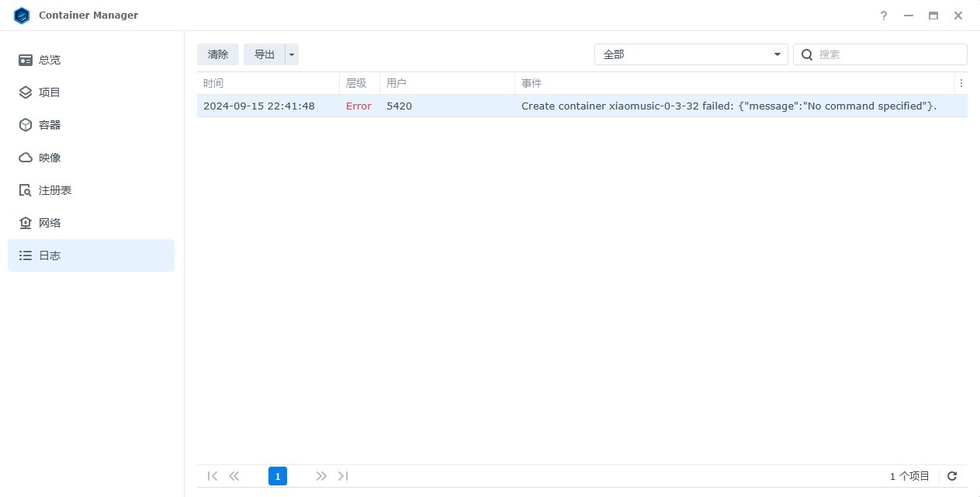Open the 总览 overview section
Viewport: 980px width, 497px height.
tap(50, 60)
